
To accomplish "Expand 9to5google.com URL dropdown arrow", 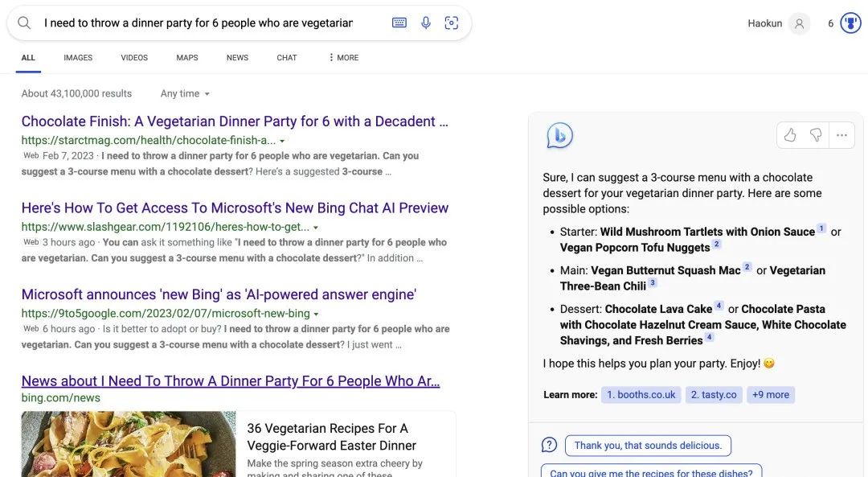I will 316,315.
